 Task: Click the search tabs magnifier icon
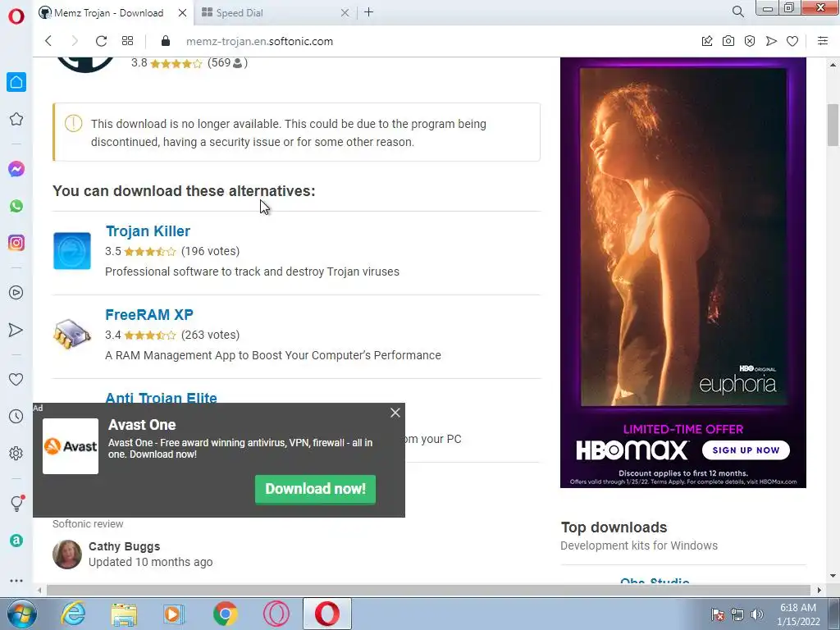tap(737, 11)
